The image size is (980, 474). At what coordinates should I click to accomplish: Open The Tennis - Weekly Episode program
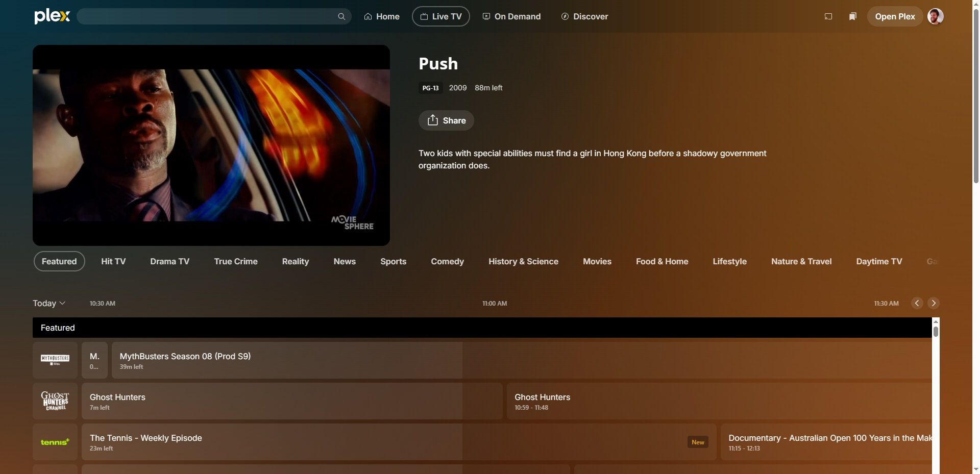point(399,442)
